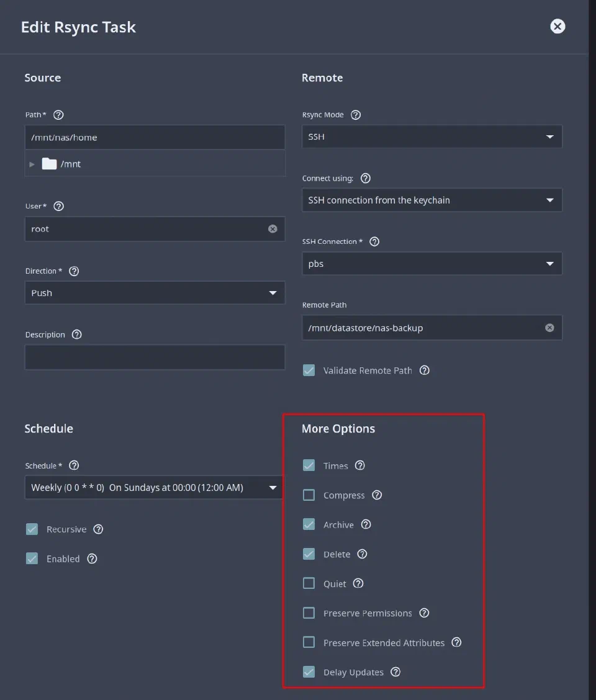This screenshot has width=596, height=700.
Task: Expand the /mnt tree node arrow
Action: [x=32, y=164]
